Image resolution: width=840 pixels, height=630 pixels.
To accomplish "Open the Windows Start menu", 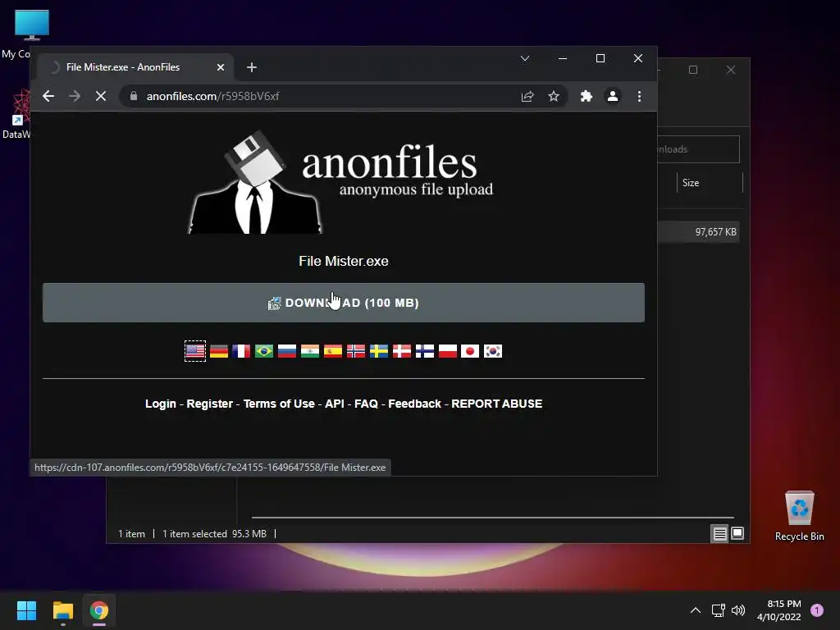I will pos(26,610).
